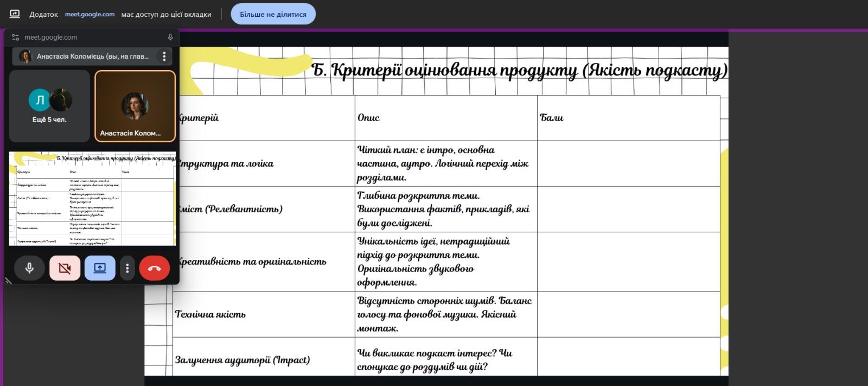The image size is (868, 386).
Task: Click the tab sharing icon in top bar
Action: 15,14
